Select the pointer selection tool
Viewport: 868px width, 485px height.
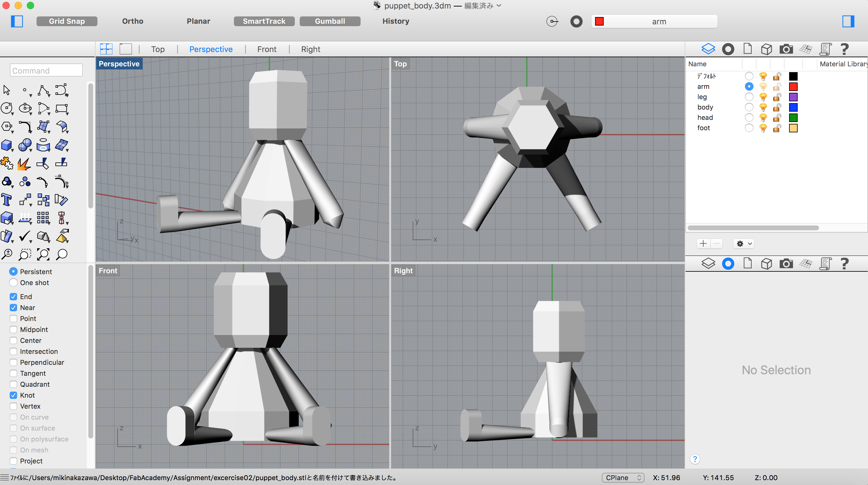pos(7,90)
